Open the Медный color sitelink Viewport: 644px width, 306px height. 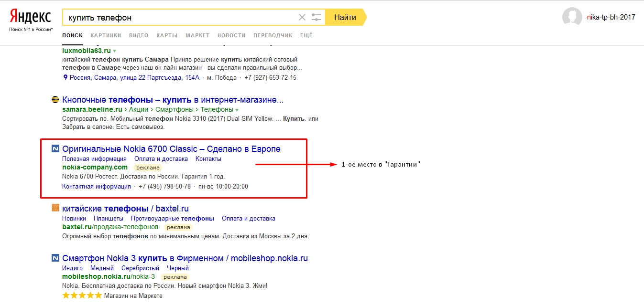102,268
